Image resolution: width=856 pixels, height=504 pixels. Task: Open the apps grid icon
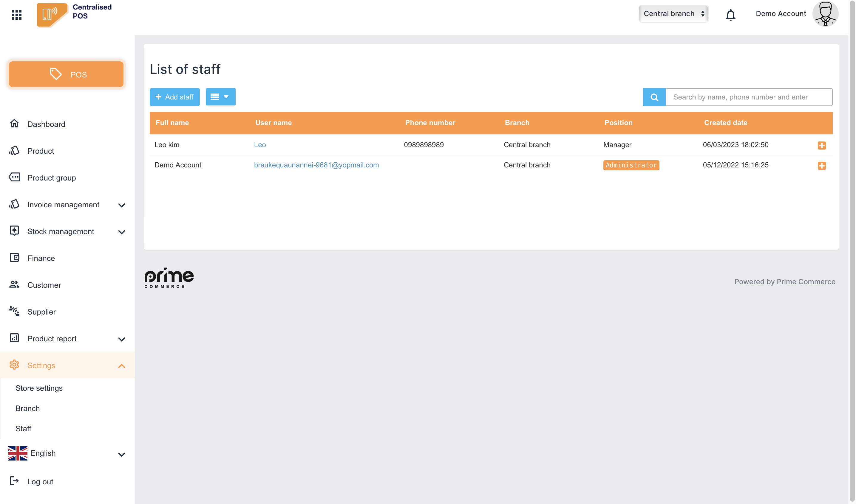pos(16,15)
